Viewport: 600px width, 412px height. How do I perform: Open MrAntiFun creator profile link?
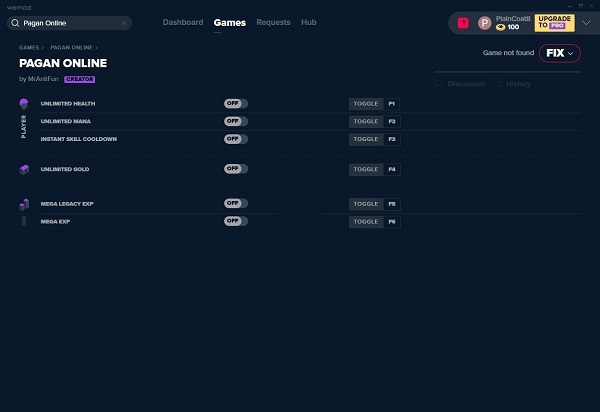43,79
